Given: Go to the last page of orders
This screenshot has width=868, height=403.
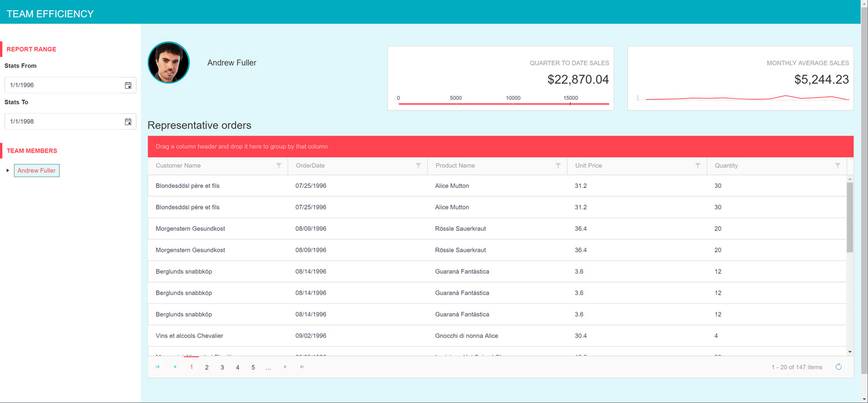Looking at the screenshot, I should [302, 367].
